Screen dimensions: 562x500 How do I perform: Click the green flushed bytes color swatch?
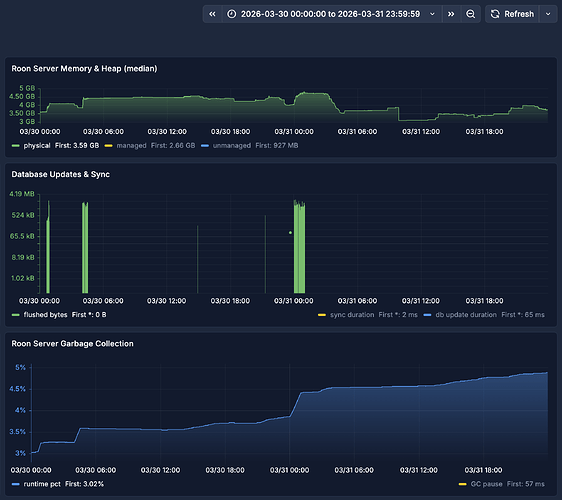[15, 315]
